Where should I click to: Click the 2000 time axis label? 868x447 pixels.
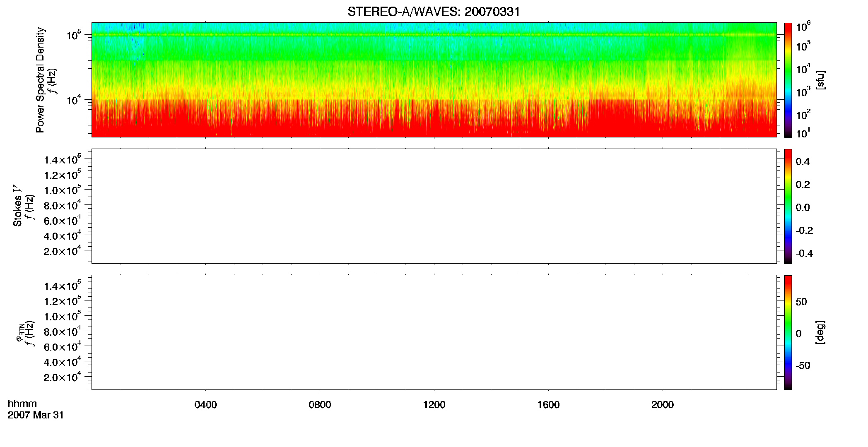tap(663, 405)
